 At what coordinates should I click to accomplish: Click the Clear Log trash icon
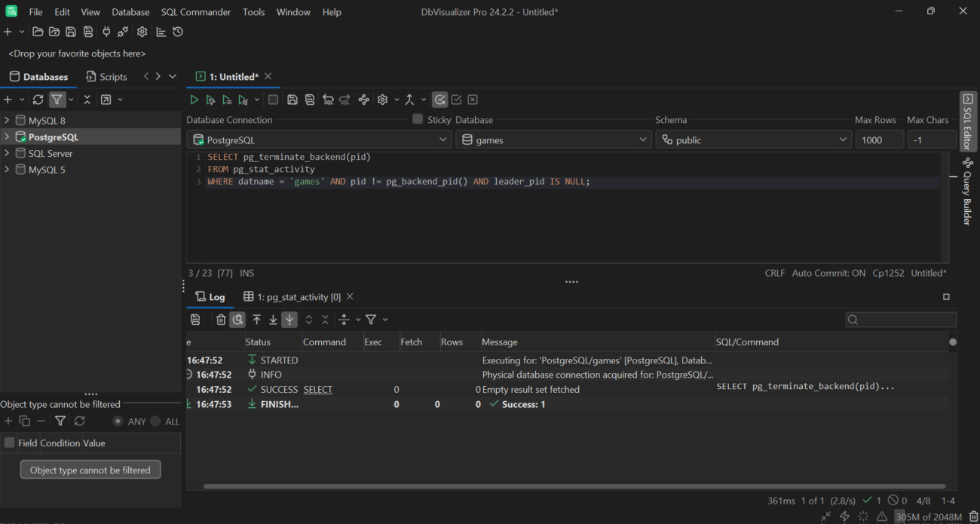tap(221, 319)
